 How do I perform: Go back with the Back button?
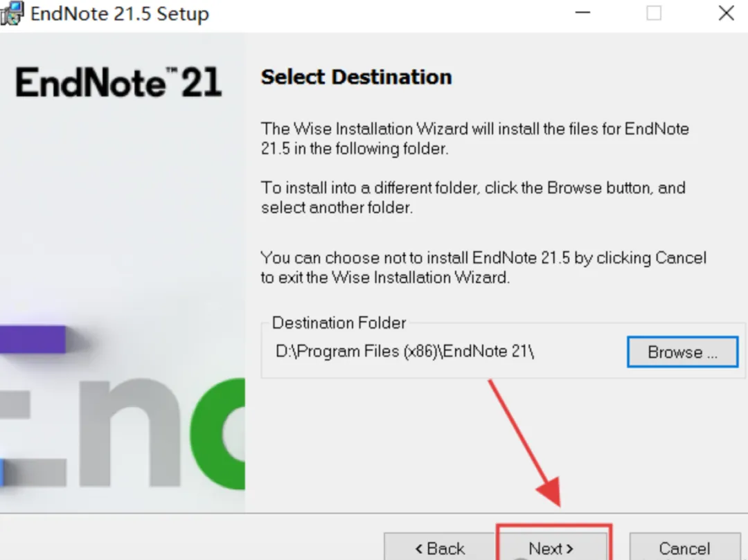440,547
